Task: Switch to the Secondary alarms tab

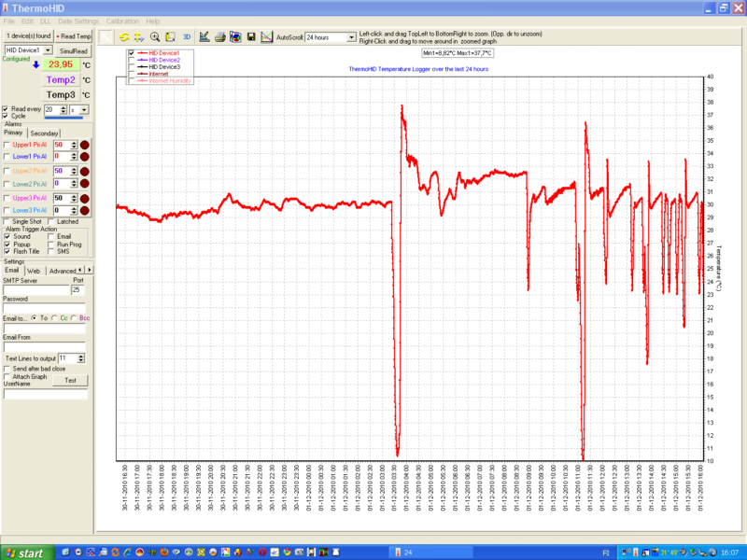Action: tap(44, 133)
